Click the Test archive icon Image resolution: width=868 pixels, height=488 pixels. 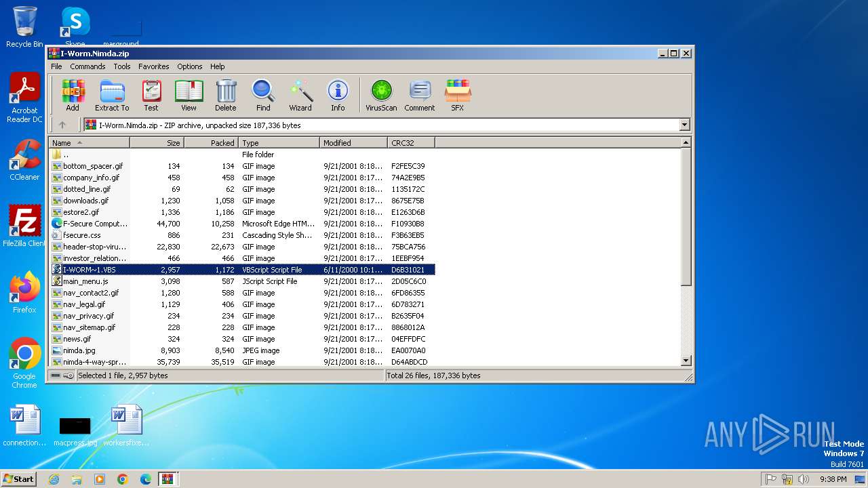(x=151, y=95)
